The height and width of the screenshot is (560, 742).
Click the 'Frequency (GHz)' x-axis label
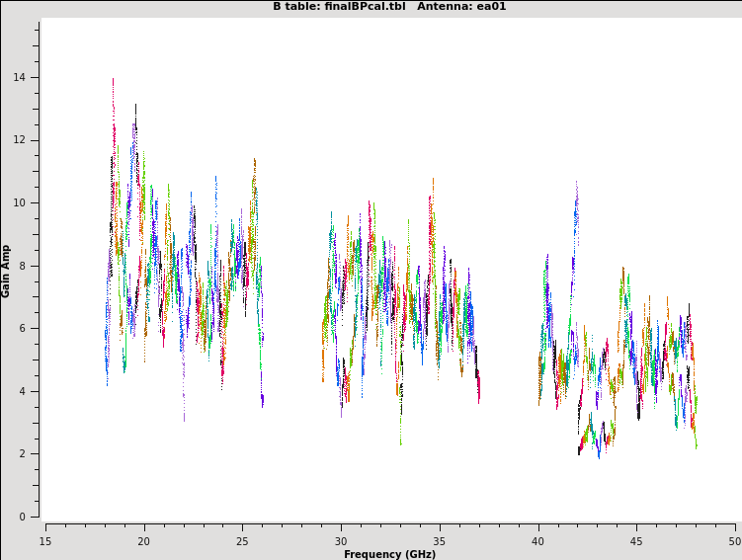pyautogui.click(x=389, y=554)
